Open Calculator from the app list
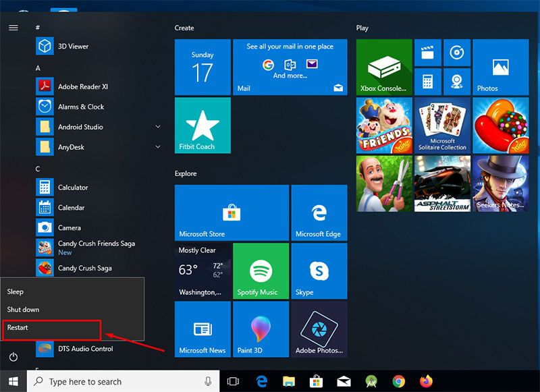 [x=73, y=188]
